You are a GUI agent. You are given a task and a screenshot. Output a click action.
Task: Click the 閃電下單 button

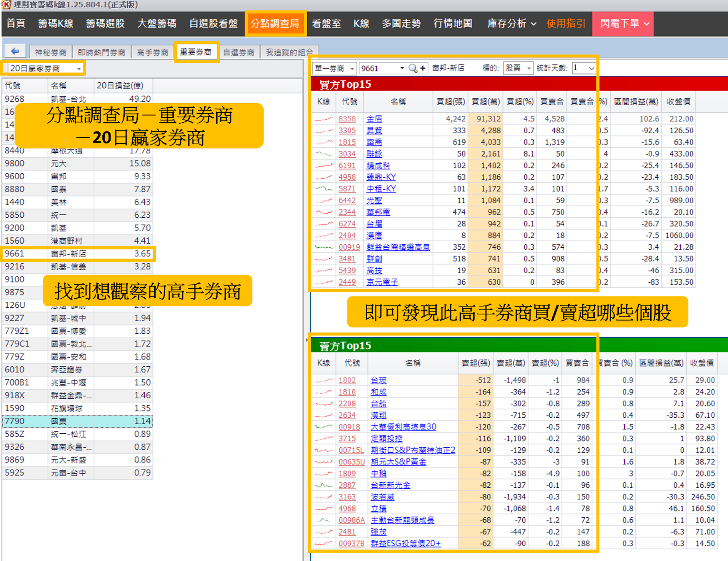click(x=620, y=24)
